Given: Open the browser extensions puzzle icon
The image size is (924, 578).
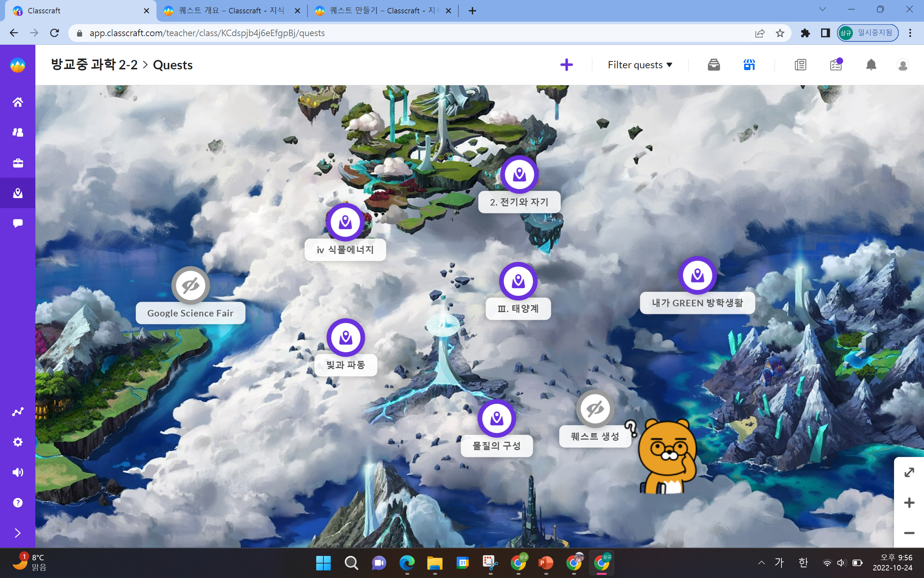Looking at the screenshot, I should 805,33.
